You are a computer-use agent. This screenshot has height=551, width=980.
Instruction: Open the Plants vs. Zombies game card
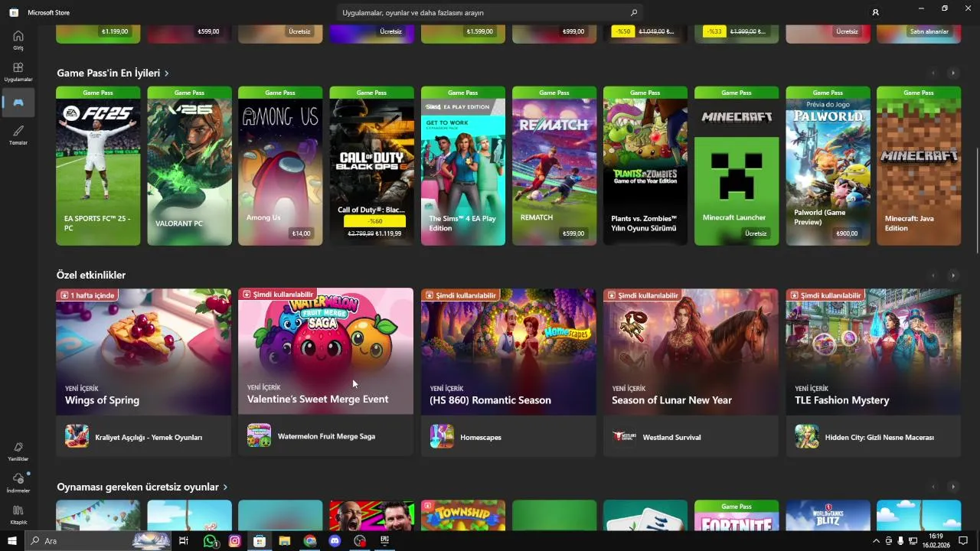click(x=645, y=166)
